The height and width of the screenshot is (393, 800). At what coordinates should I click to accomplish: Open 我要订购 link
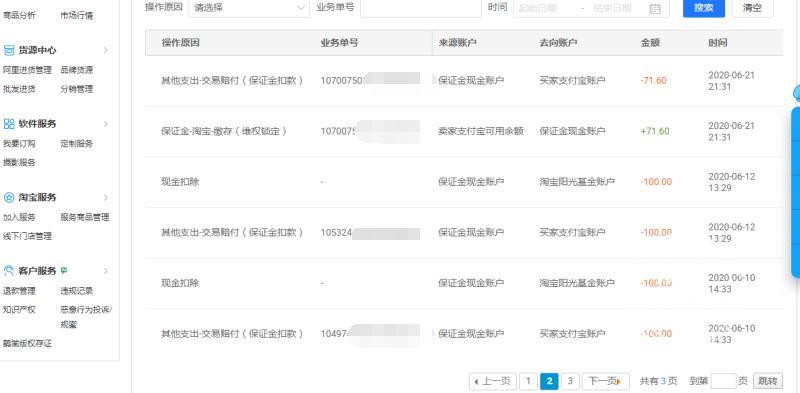[x=19, y=143]
